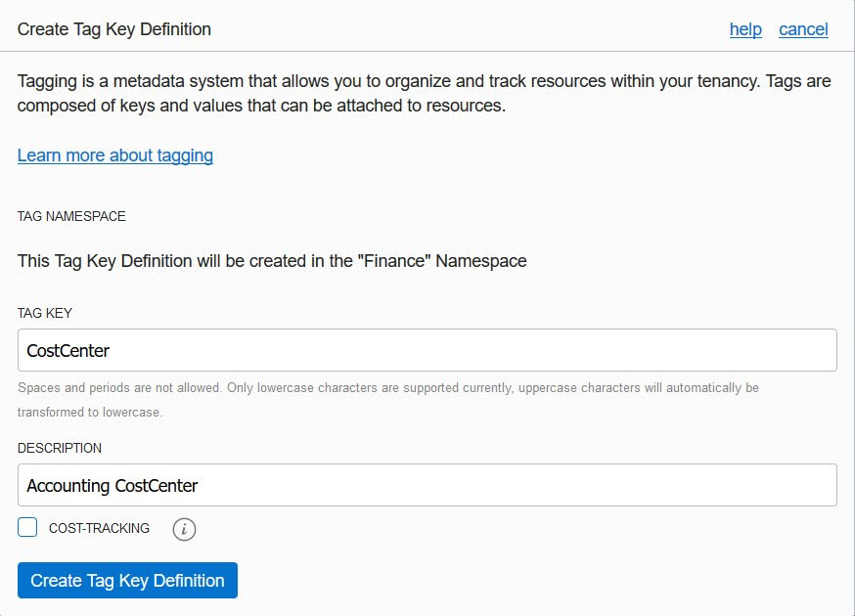Click the 'Accounting CostCenter' description text
The image size is (855, 616).
(x=112, y=485)
